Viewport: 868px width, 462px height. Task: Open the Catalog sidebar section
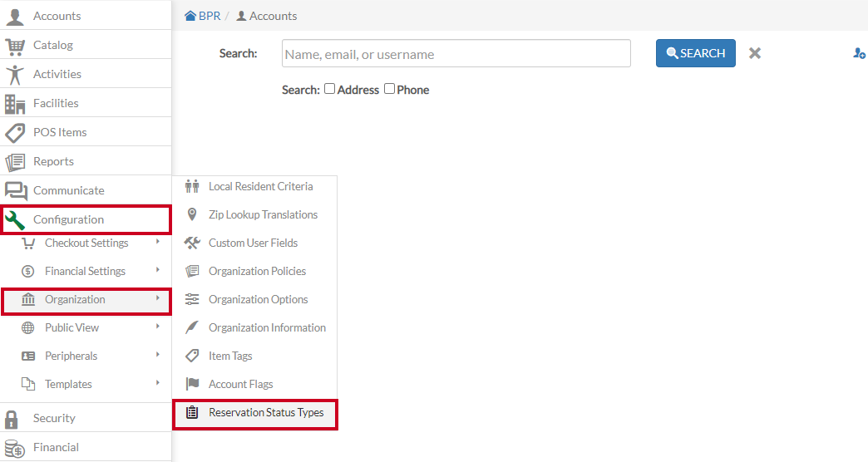[x=86, y=45]
